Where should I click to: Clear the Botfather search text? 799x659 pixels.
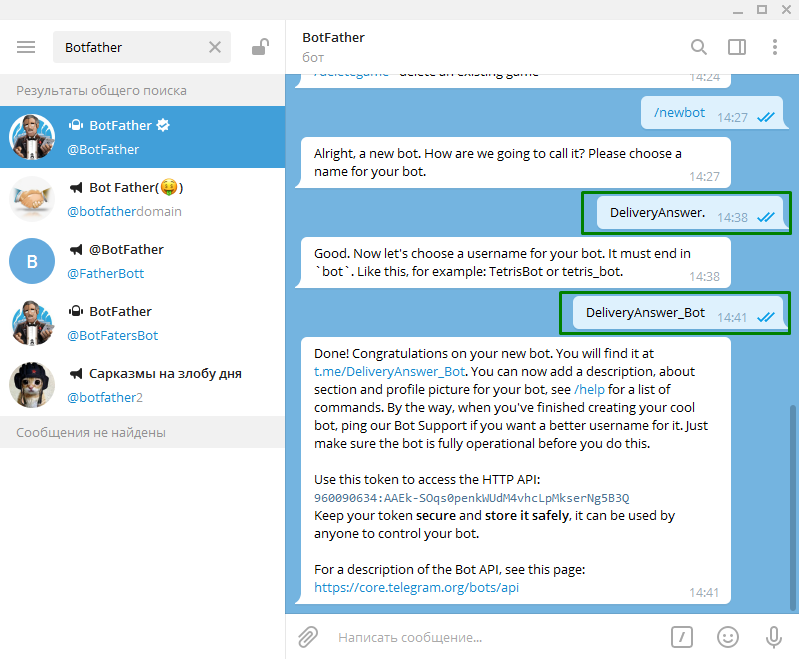click(215, 47)
